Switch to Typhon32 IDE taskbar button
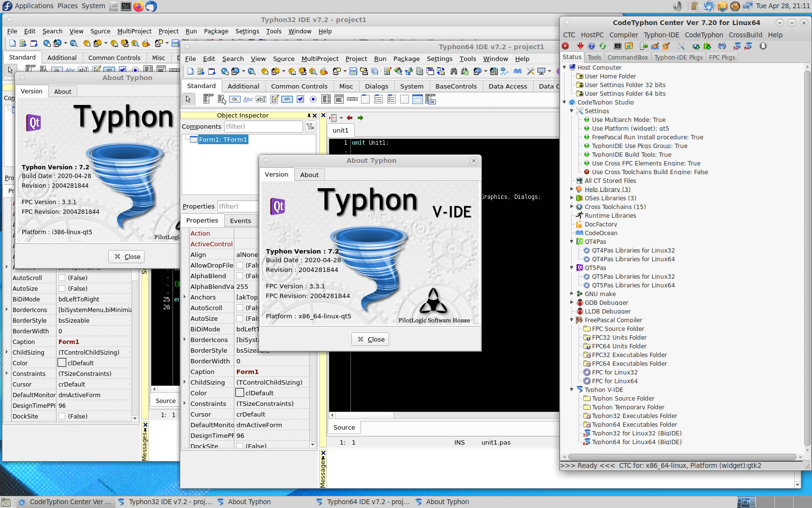The width and height of the screenshot is (812, 508). (x=165, y=502)
